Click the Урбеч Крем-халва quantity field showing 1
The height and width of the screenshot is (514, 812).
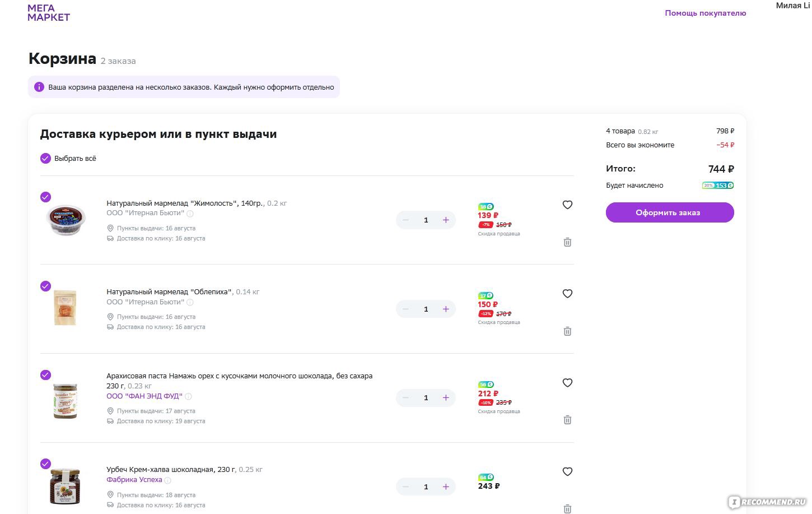[426, 487]
